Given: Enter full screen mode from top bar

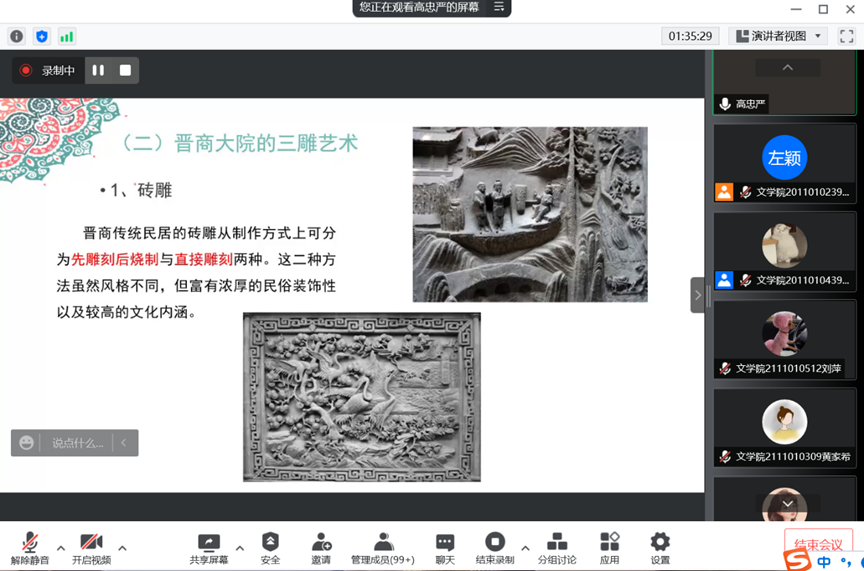Looking at the screenshot, I should [x=846, y=36].
